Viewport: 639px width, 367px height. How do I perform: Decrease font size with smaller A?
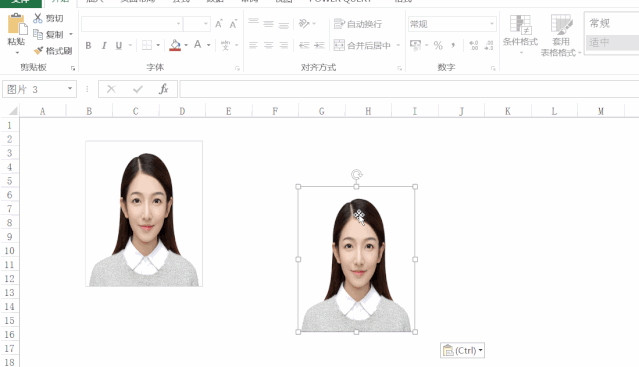(233, 24)
